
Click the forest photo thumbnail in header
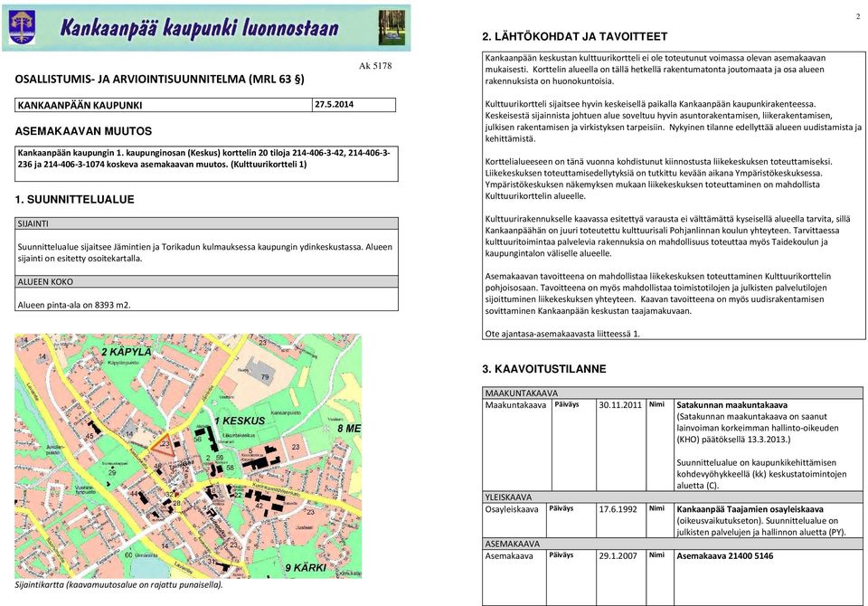point(392,27)
